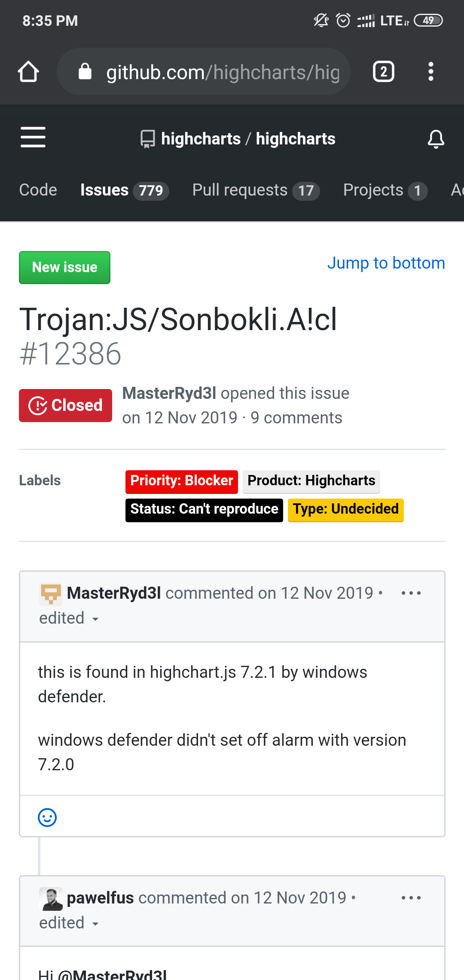Open the browser tab switcher

[383, 71]
